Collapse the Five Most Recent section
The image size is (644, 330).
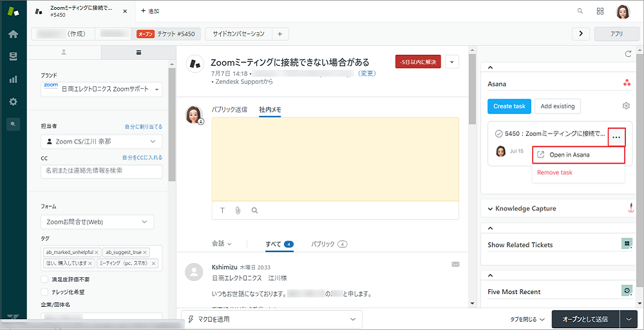[490, 275]
